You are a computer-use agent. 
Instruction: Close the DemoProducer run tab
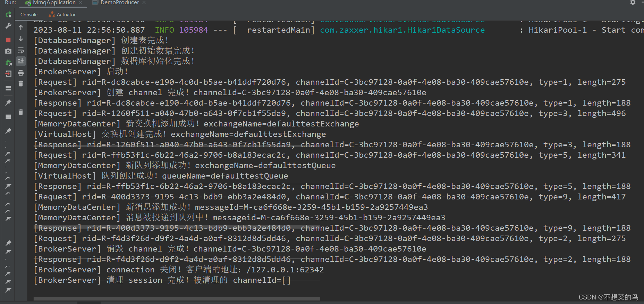pyautogui.click(x=144, y=2)
